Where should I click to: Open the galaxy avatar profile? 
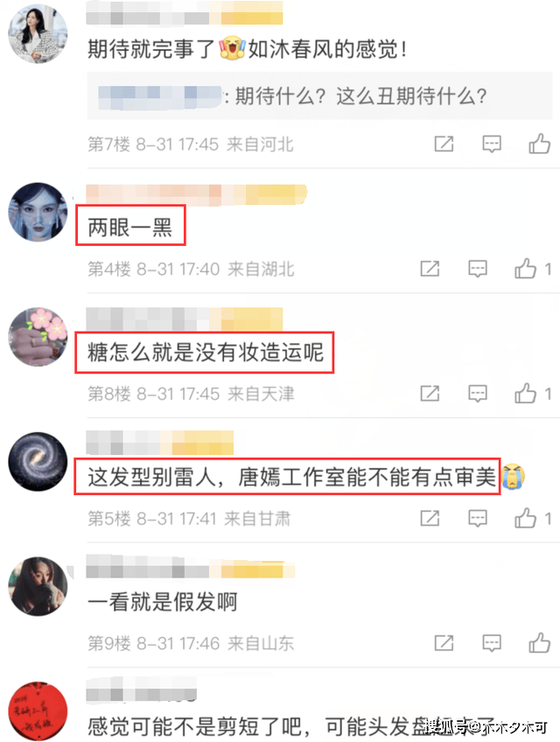38,461
